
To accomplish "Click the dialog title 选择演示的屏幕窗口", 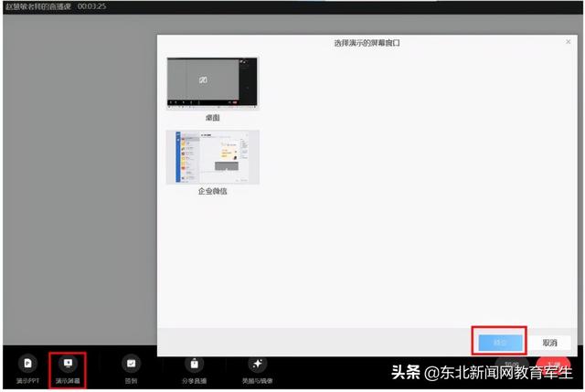I will tap(367, 43).
